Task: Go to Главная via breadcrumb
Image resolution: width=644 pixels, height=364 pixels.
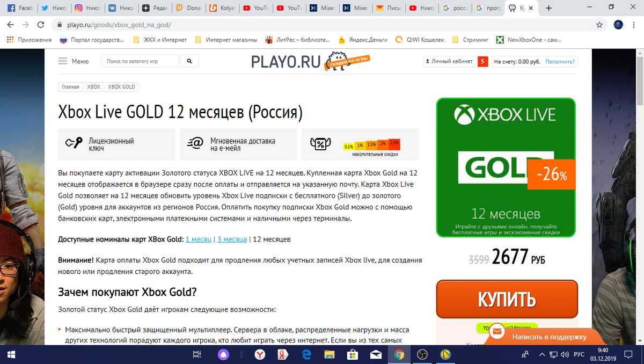Action: click(70, 86)
